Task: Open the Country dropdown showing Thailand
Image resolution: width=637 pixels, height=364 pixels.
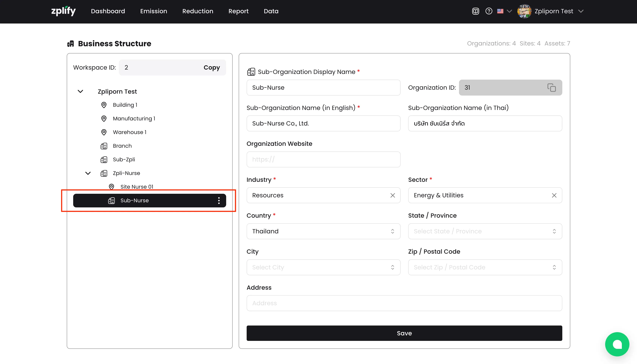Action: pyautogui.click(x=323, y=231)
